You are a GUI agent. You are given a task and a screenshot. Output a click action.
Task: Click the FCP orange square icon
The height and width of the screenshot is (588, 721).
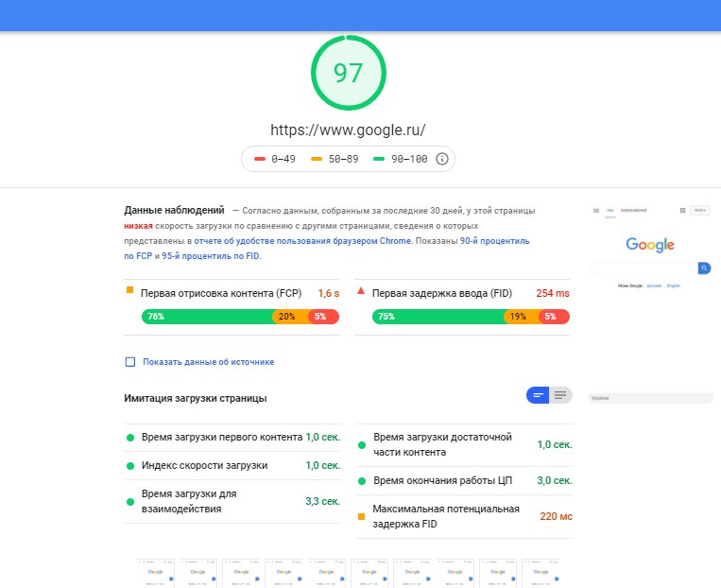pyautogui.click(x=129, y=290)
